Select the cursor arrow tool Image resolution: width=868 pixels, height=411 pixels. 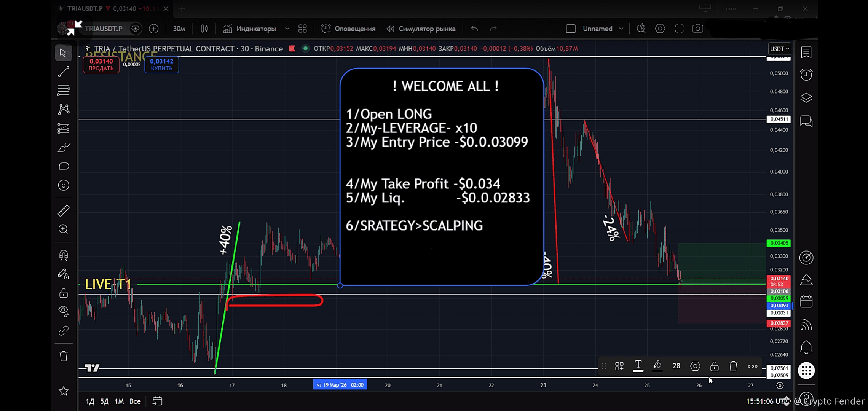[x=63, y=53]
